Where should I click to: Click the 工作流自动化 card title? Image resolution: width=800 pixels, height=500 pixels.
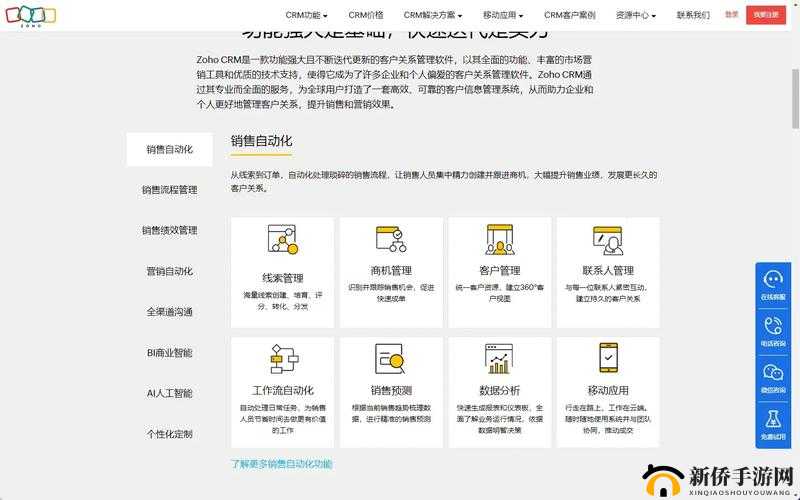[x=283, y=390]
